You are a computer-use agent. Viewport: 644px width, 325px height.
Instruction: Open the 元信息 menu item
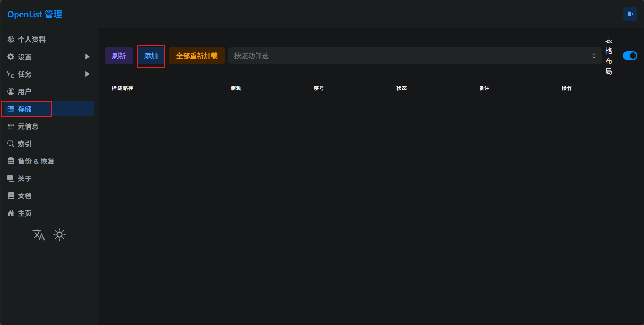click(x=28, y=127)
